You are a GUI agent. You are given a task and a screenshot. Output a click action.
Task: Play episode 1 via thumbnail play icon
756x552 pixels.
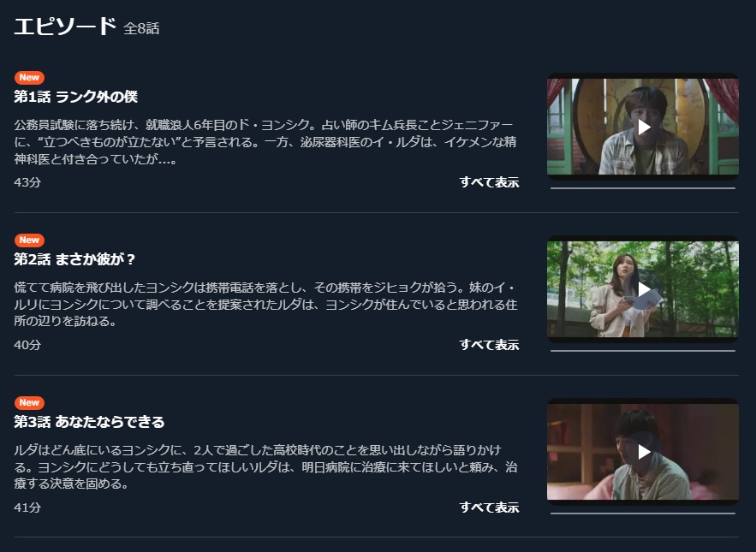[644, 127]
